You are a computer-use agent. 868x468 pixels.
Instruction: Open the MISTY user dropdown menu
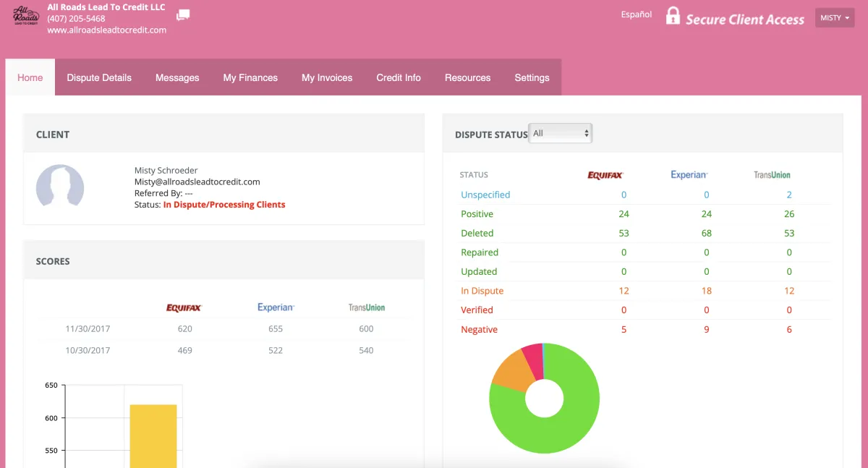(x=835, y=18)
